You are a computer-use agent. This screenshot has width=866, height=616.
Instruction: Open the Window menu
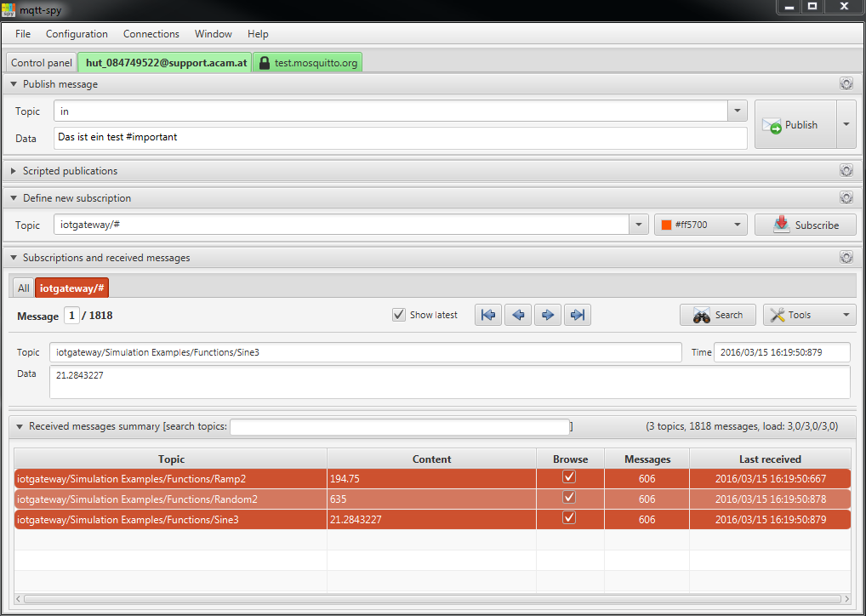[214, 34]
